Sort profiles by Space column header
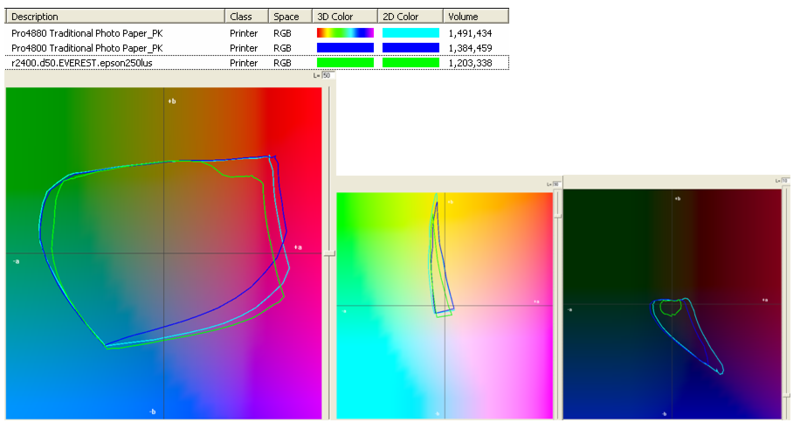Image resolution: width=800 pixels, height=429 pixels. pyautogui.click(x=290, y=16)
